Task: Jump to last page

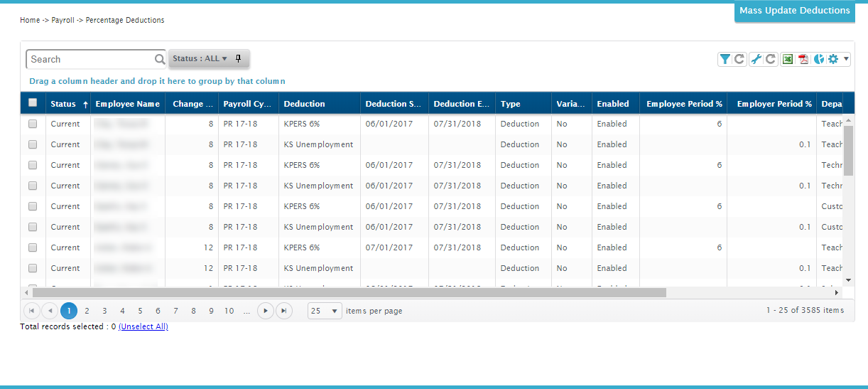Action: tap(283, 311)
